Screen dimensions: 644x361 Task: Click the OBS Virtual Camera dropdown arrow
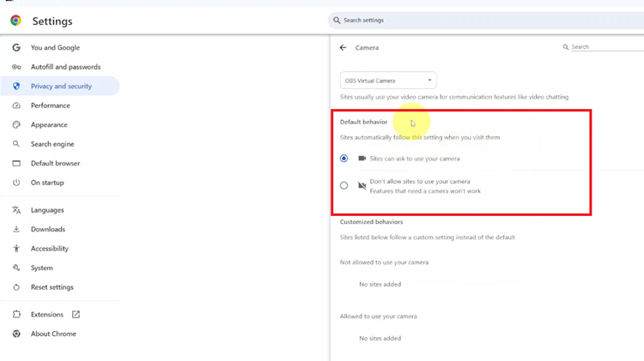[x=429, y=80]
